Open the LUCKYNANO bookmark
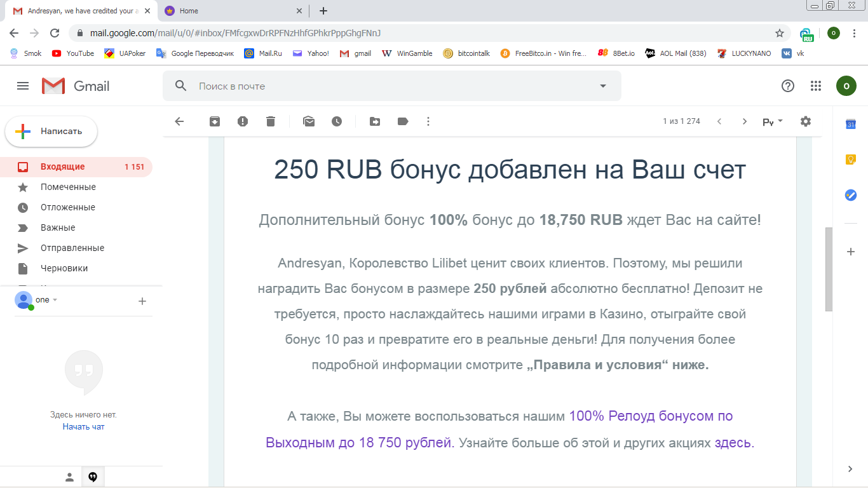The width and height of the screenshot is (868, 488). [x=744, y=53]
